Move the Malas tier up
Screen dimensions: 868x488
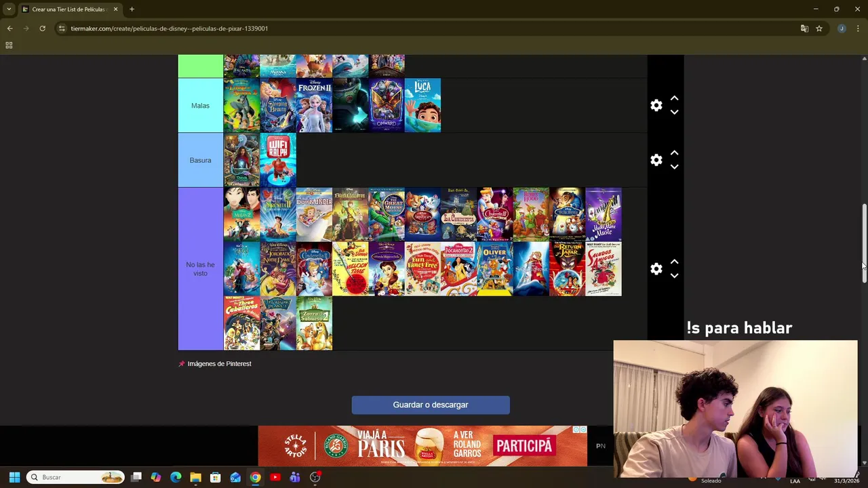pos(674,98)
